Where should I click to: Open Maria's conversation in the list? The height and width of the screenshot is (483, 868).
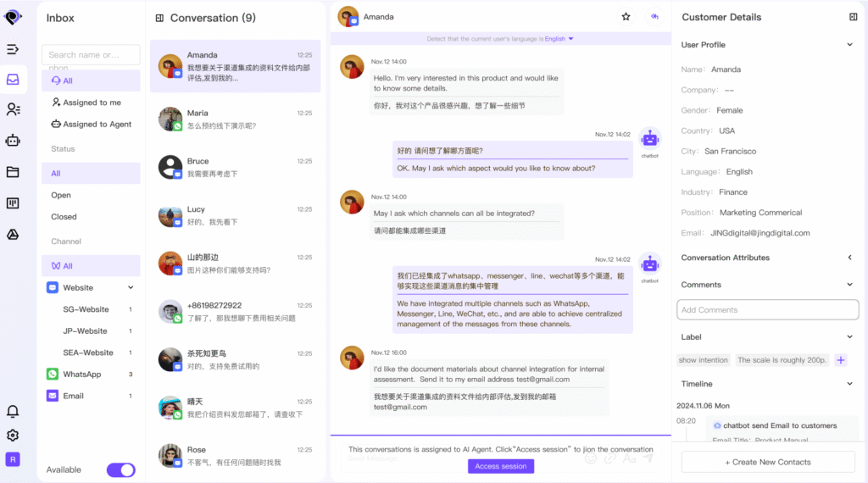tap(236, 119)
